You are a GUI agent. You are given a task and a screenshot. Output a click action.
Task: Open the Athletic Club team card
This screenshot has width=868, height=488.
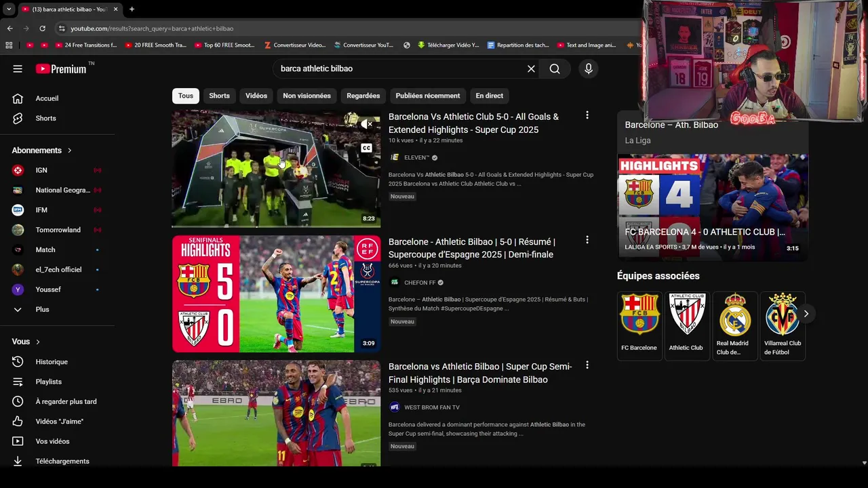(x=686, y=325)
